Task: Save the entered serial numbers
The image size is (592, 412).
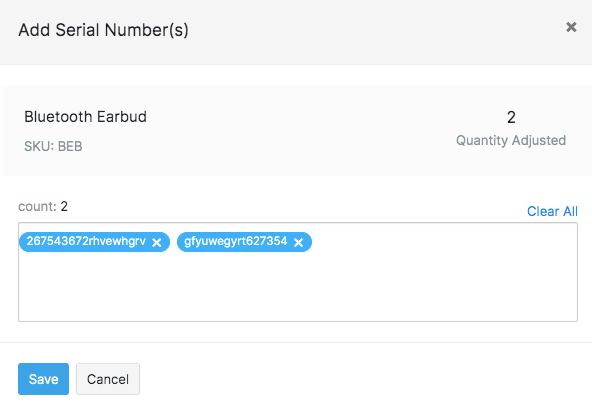Action: (x=43, y=379)
